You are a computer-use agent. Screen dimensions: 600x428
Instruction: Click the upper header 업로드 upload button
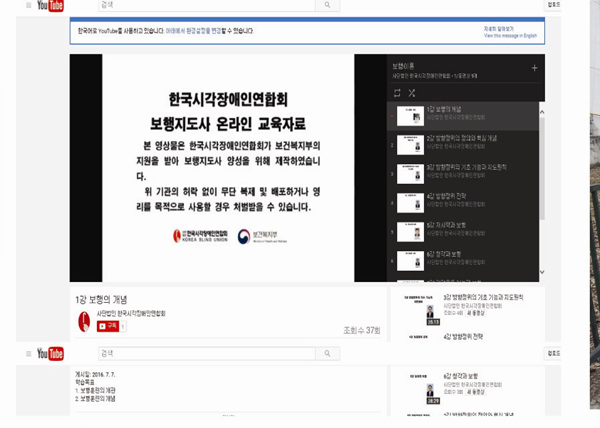(553, 5)
